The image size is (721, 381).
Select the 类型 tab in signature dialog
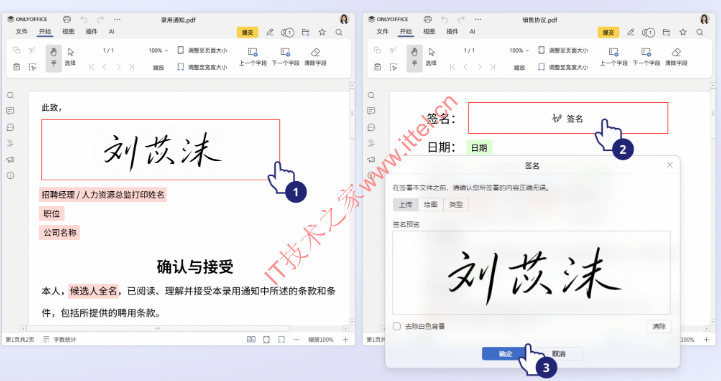tap(456, 205)
